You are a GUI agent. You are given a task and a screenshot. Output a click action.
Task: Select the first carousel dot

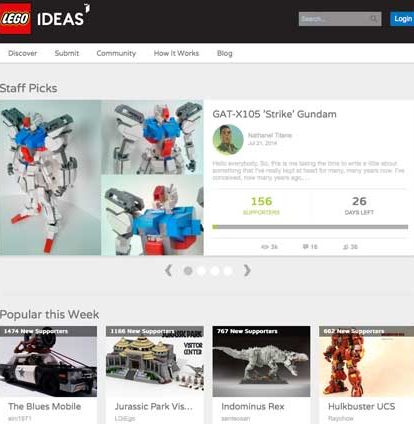pyautogui.click(x=188, y=271)
